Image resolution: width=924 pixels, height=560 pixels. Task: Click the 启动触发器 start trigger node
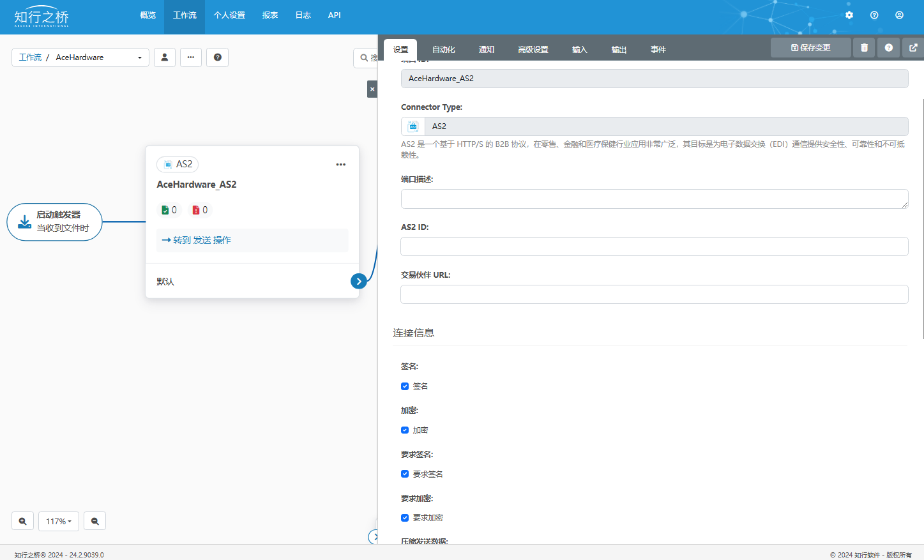pos(54,222)
